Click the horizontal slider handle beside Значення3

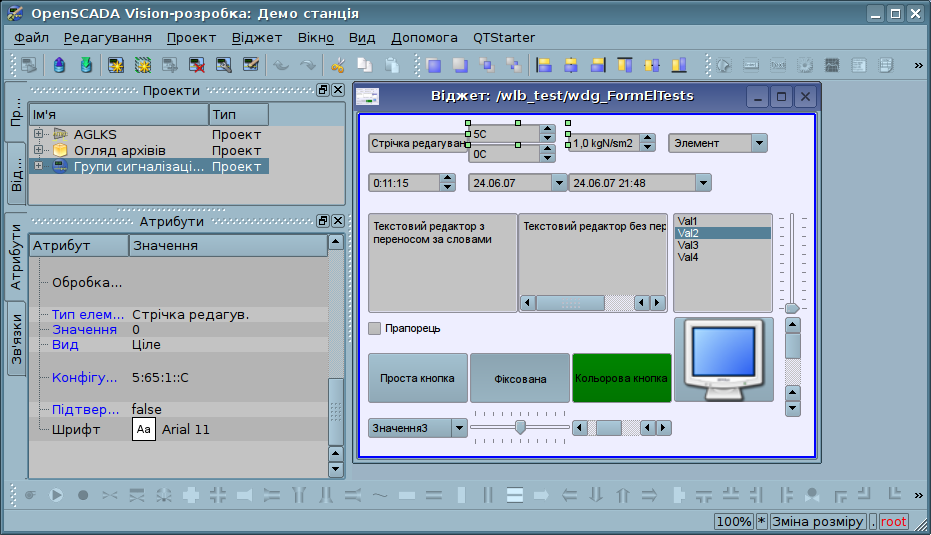coord(520,427)
